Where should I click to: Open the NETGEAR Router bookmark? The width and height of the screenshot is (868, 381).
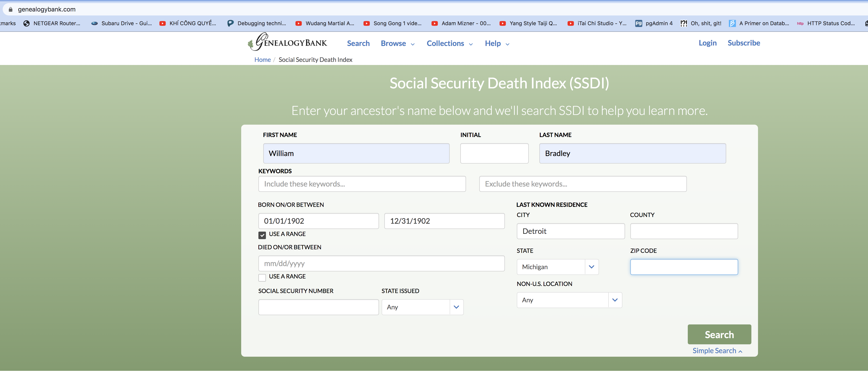pos(52,23)
